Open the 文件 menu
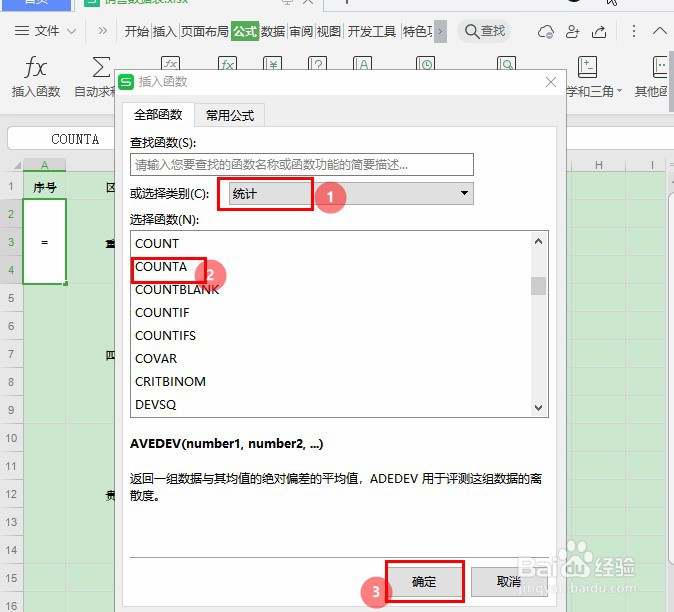 (46, 31)
